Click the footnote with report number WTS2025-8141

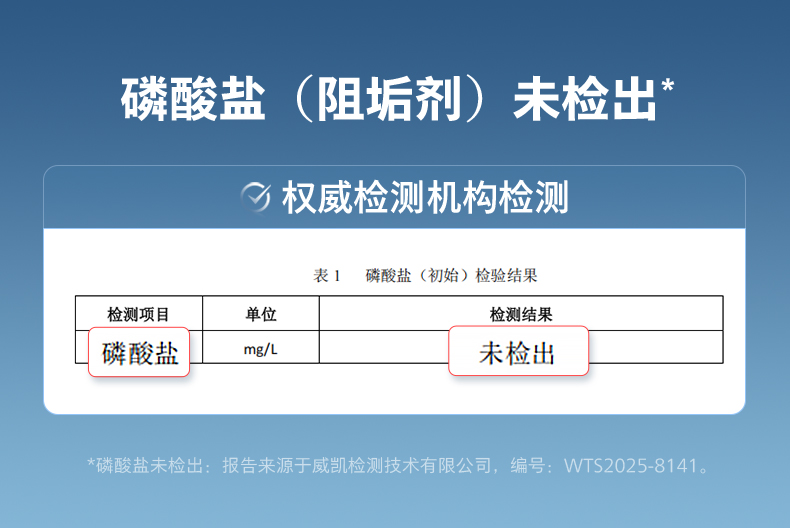click(x=398, y=465)
